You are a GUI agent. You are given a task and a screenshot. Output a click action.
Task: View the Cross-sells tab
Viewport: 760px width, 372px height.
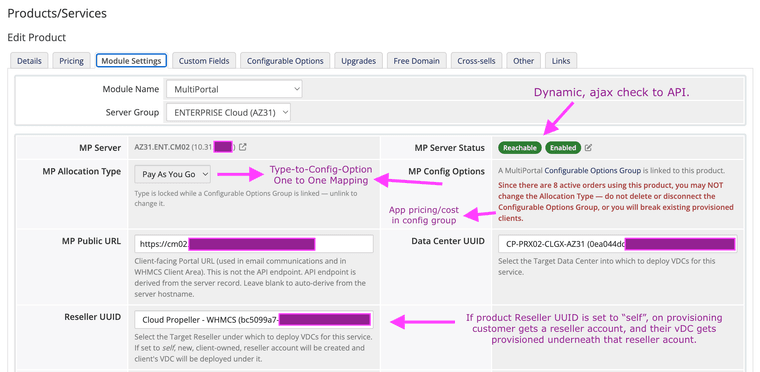pos(476,61)
